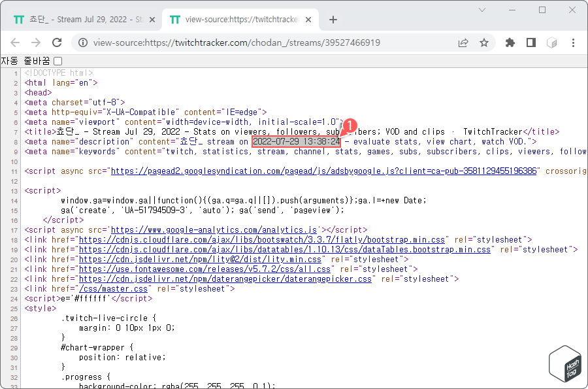The height and width of the screenshot is (389, 588).
Task: Go back to the previous page
Action: click(x=15, y=42)
